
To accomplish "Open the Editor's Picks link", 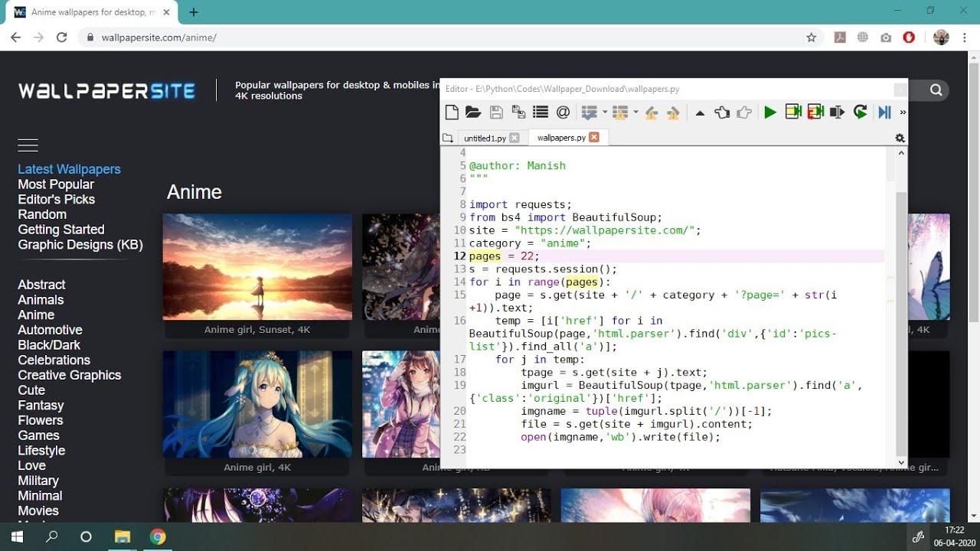I will [x=57, y=199].
